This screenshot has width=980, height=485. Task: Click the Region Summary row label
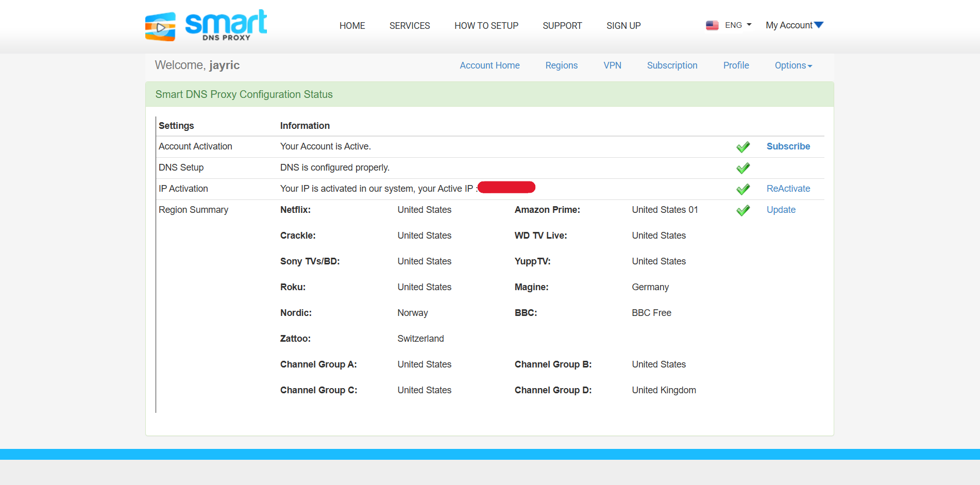193,210
